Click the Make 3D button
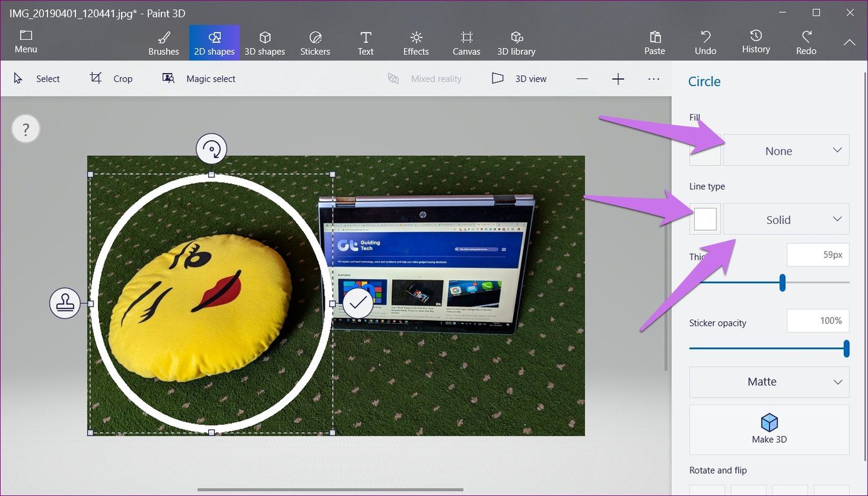 [769, 429]
